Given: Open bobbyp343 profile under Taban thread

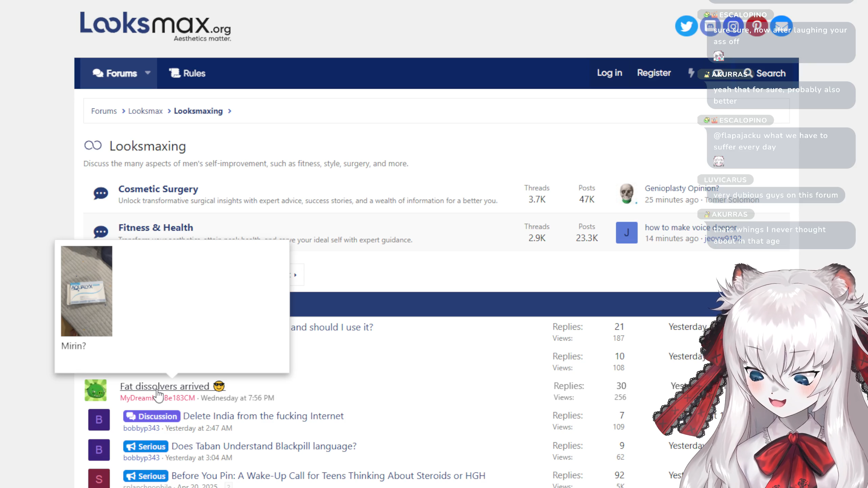Looking at the screenshot, I should (x=141, y=458).
